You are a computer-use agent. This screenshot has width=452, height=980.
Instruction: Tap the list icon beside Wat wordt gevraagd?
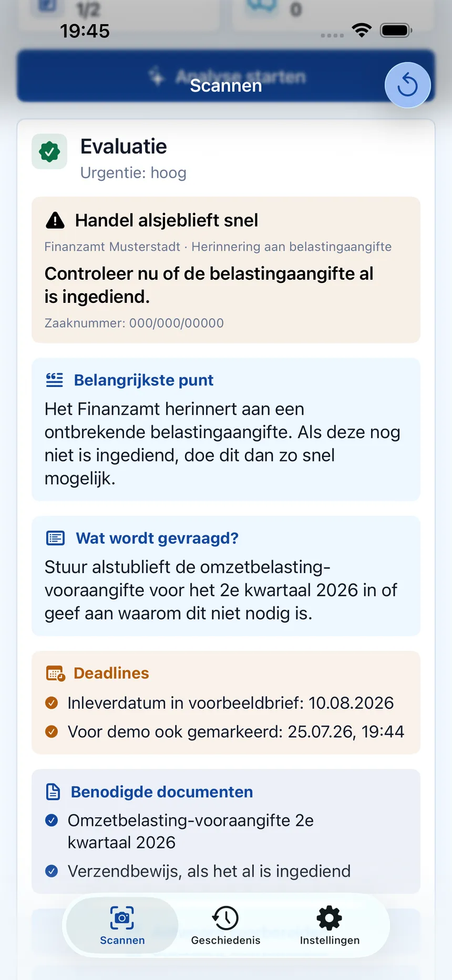pos(55,538)
